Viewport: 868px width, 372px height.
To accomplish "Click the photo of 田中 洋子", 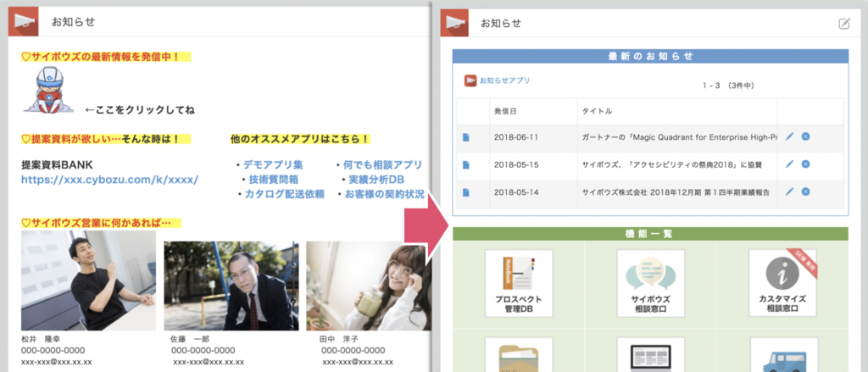I will point(369,286).
